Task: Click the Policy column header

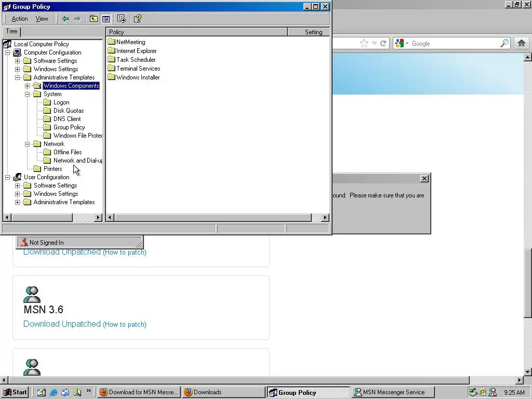Action: pos(197,32)
